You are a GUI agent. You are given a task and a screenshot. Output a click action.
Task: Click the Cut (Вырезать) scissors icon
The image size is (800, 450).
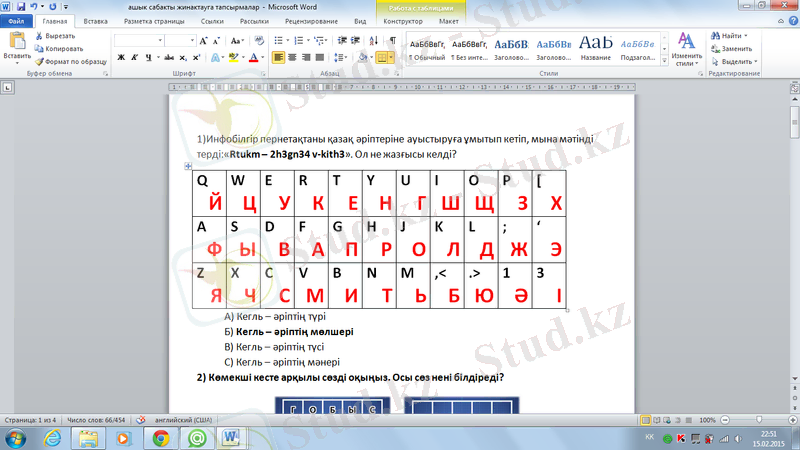[x=39, y=35]
